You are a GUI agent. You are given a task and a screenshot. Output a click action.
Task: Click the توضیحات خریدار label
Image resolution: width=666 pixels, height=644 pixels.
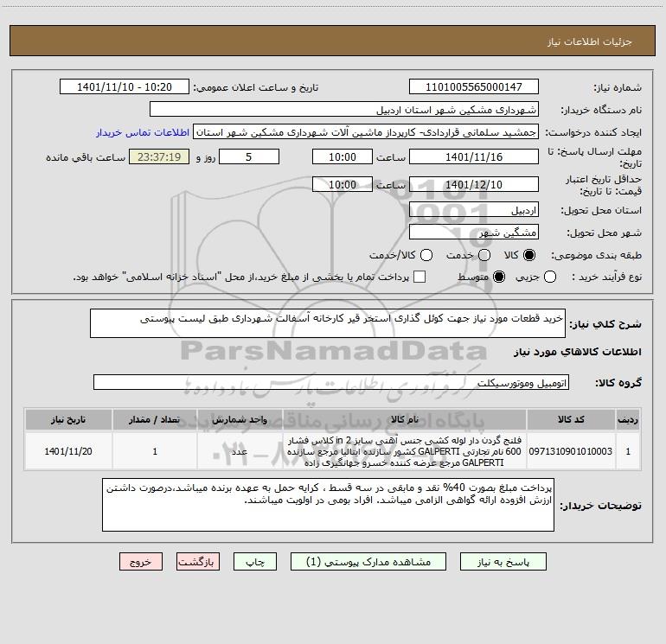pos(600,506)
